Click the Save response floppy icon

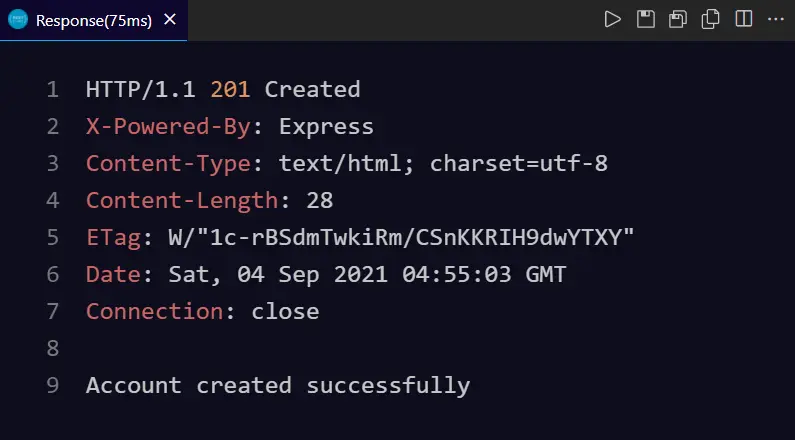[x=646, y=19]
